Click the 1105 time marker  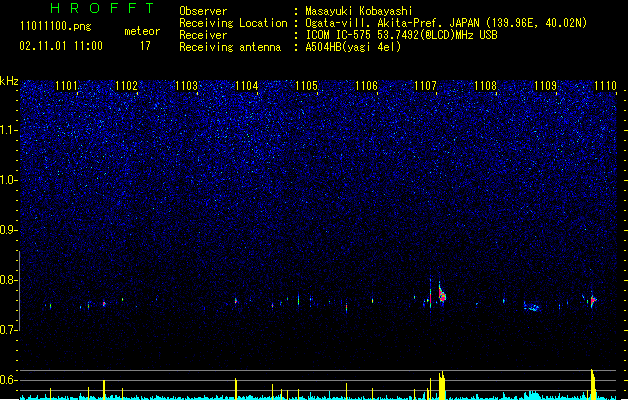tap(306, 86)
